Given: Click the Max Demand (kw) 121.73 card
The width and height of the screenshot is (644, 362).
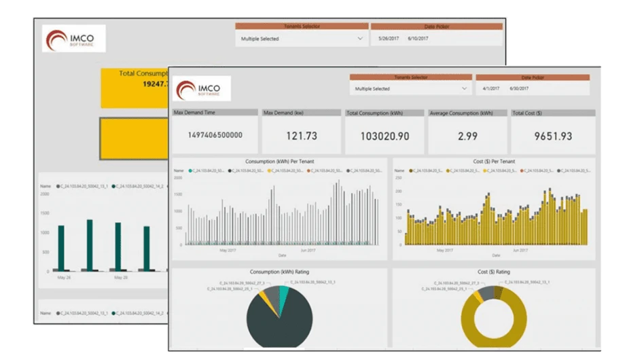Looking at the screenshot, I should 302,135.
